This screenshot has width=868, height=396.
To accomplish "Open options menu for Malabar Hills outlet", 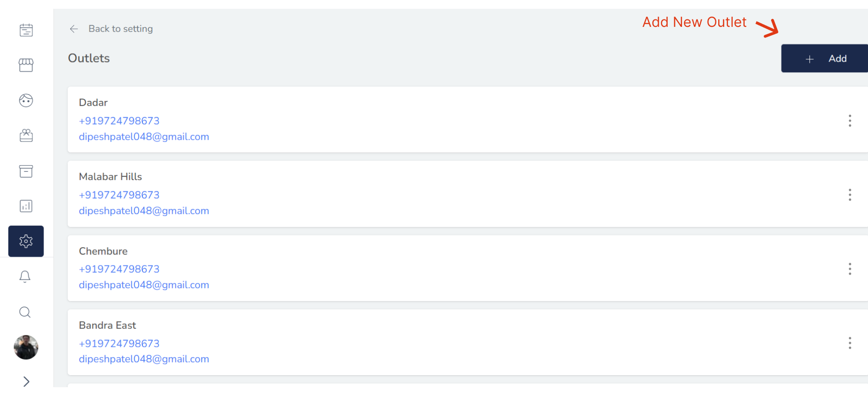I will click(850, 195).
